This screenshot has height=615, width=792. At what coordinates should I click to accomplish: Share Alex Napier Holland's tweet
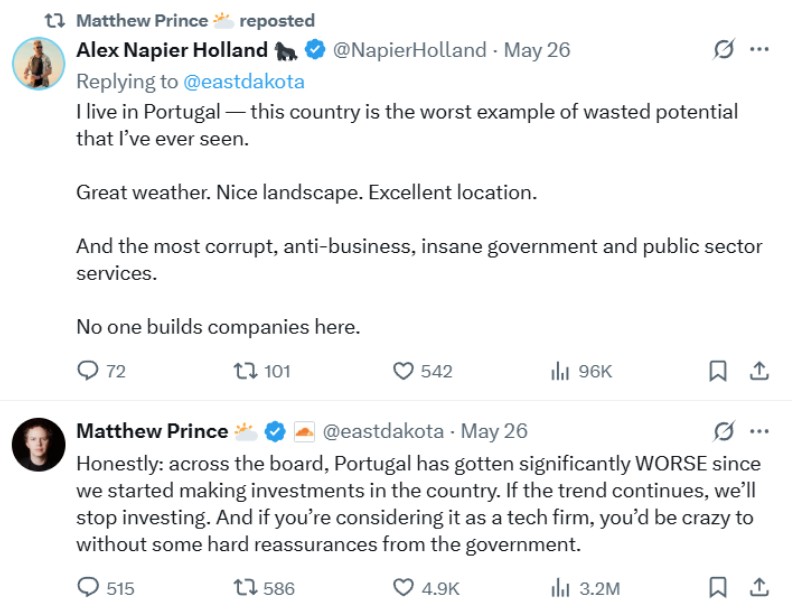pyautogui.click(x=759, y=371)
